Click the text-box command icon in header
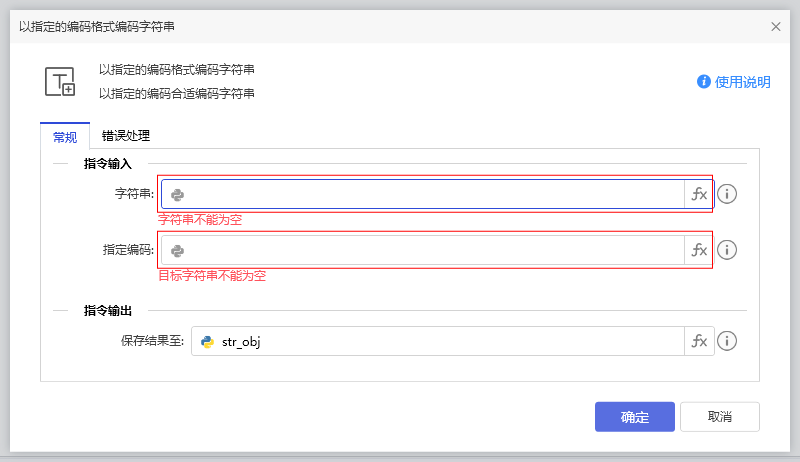Image resolution: width=800 pixels, height=462 pixels. click(60, 82)
